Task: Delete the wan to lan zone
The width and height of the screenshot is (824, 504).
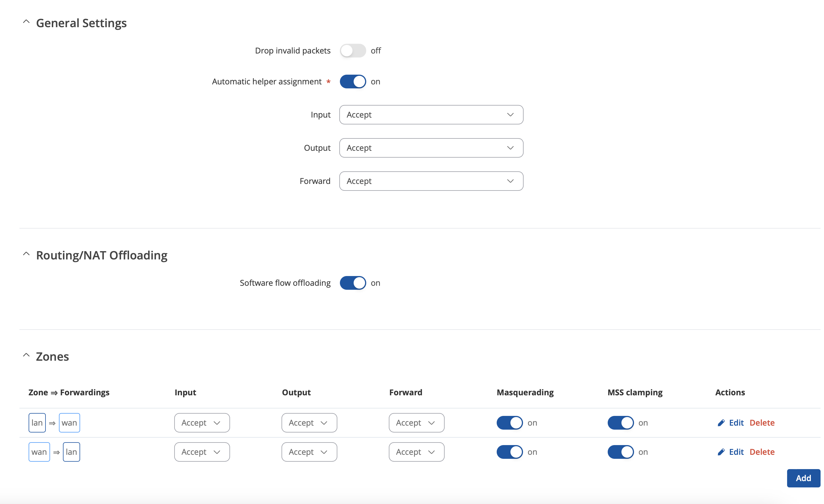Action: click(x=762, y=452)
